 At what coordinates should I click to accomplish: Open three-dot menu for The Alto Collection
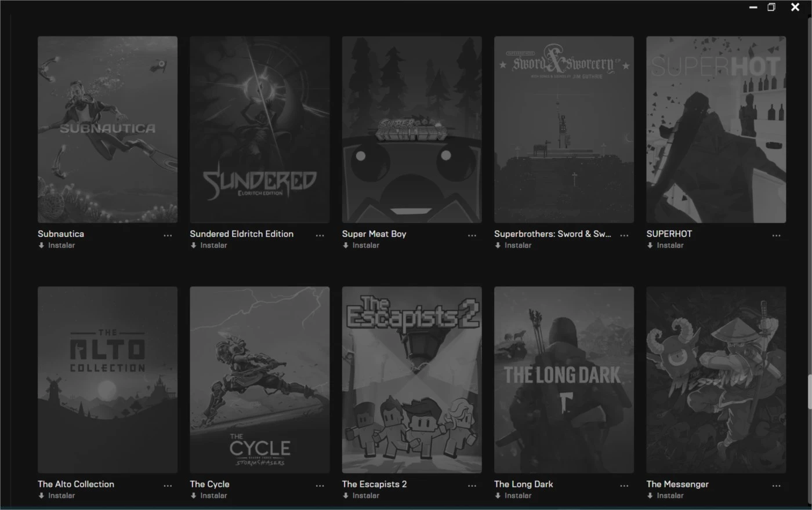[168, 486]
